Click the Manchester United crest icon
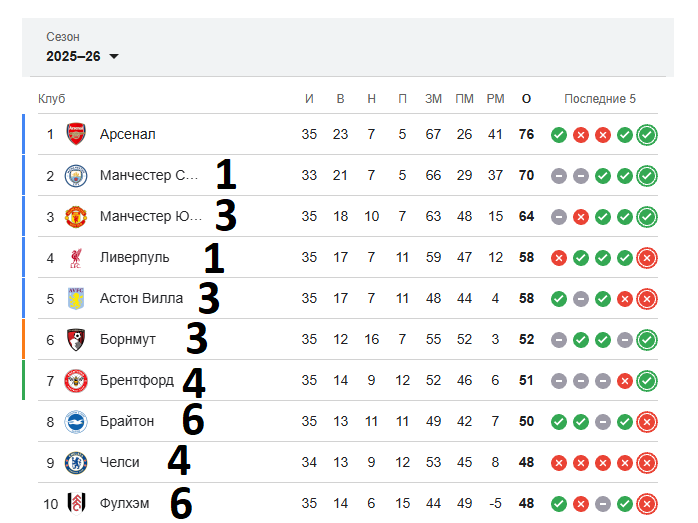698x523 pixels. (x=76, y=216)
